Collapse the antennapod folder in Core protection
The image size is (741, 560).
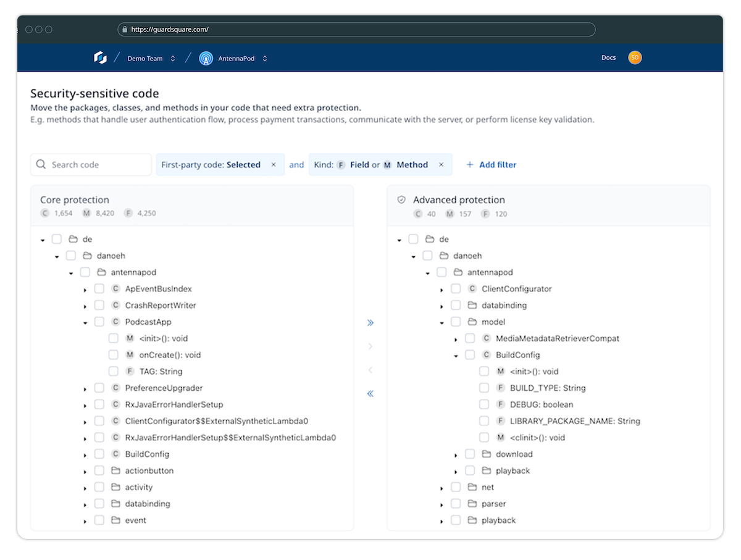[x=71, y=272]
